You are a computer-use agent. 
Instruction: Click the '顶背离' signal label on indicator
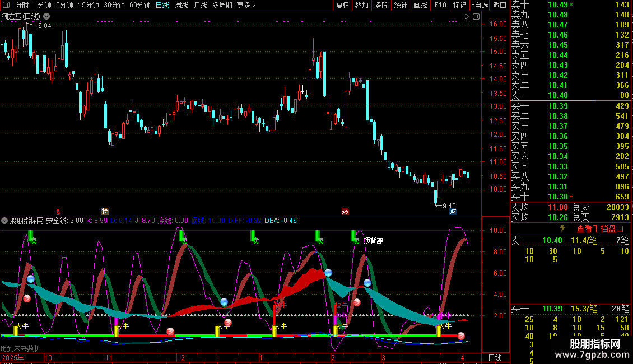coord(374,241)
